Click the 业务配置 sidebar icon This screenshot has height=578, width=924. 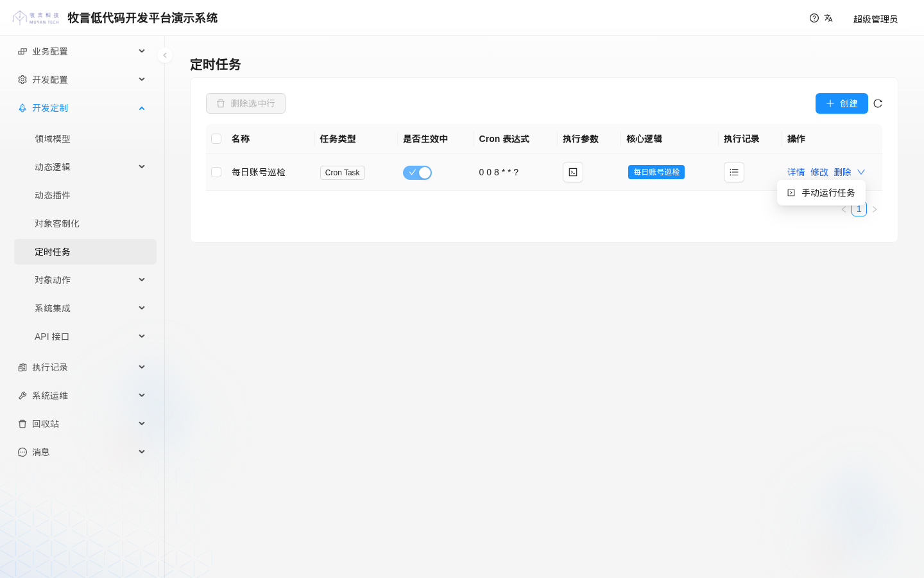(x=22, y=51)
